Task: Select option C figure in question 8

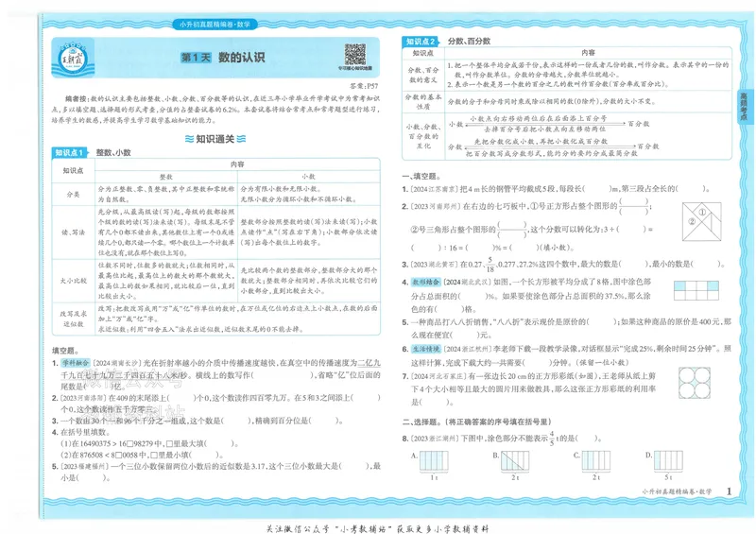Action: pyautogui.click(x=596, y=460)
